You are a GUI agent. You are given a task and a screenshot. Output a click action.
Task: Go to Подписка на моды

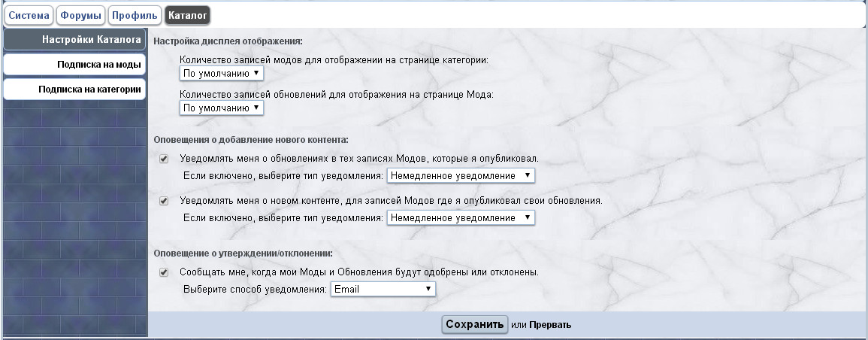[74, 65]
